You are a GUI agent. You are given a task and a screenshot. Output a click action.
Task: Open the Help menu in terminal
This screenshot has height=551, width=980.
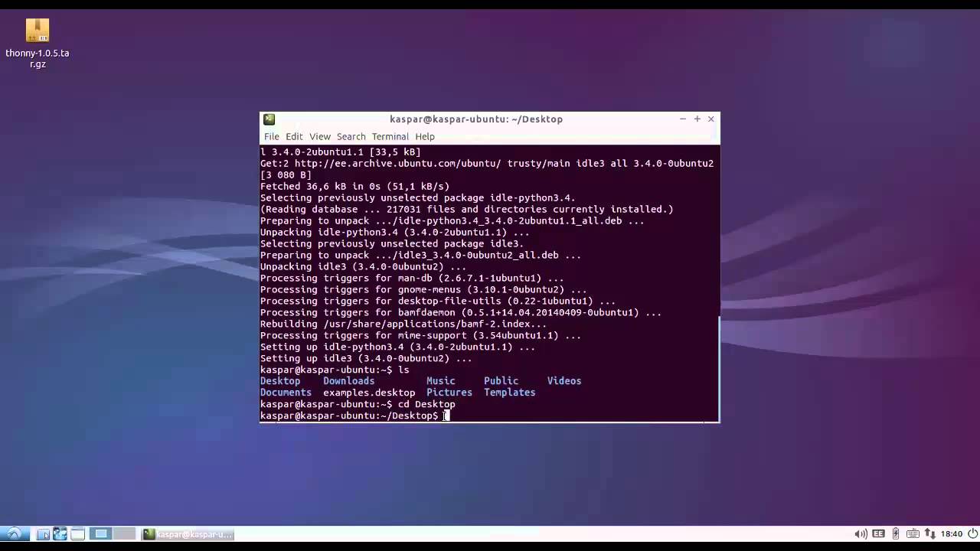pyautogui.click(x=425, y=136)
